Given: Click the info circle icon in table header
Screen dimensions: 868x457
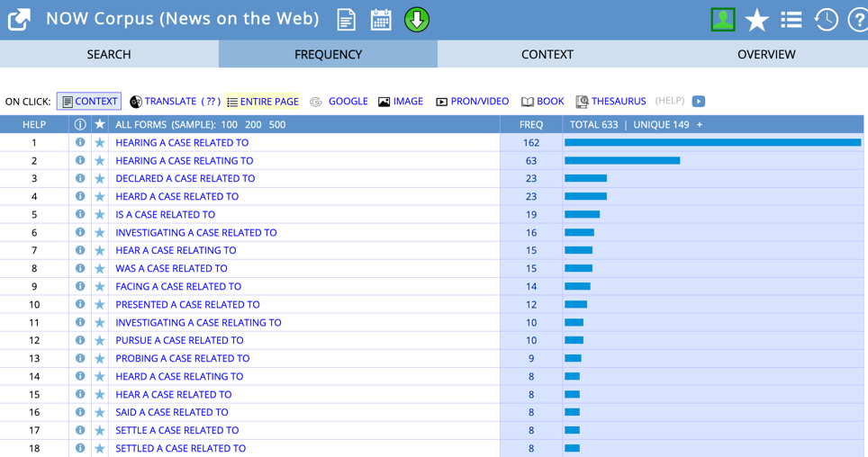Looking at the screenshot, I should click(80, 124).
